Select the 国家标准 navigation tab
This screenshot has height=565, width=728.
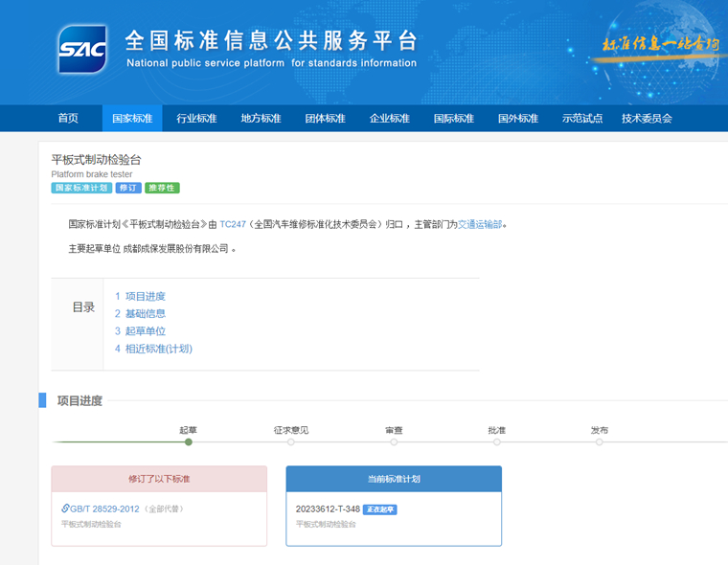point(132,119)
